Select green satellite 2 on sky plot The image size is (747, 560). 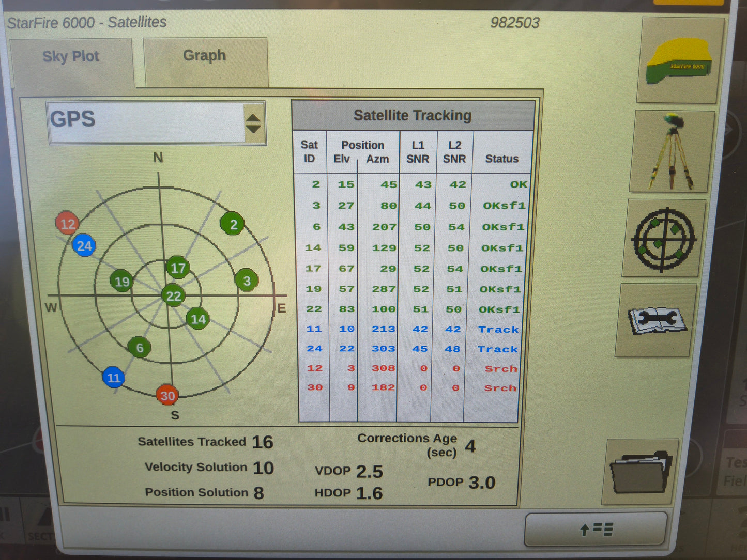[232, 224]
